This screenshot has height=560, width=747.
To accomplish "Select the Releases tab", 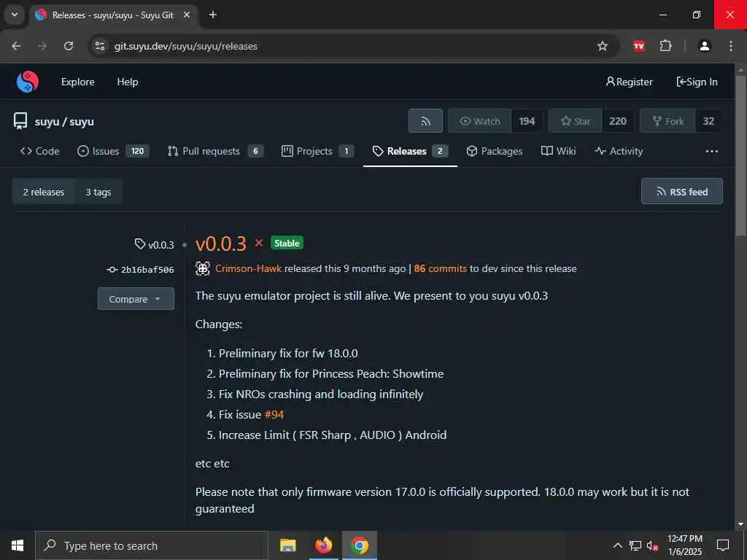I will coord(410,151).
